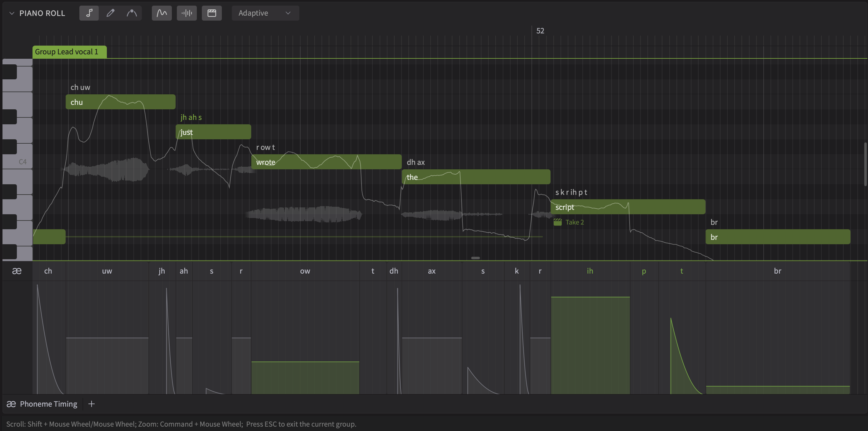Viewport: 868px width, 431px height.
Task: Select the pitch curve tool
Action: pyautogui.click(x=132, y=13)
